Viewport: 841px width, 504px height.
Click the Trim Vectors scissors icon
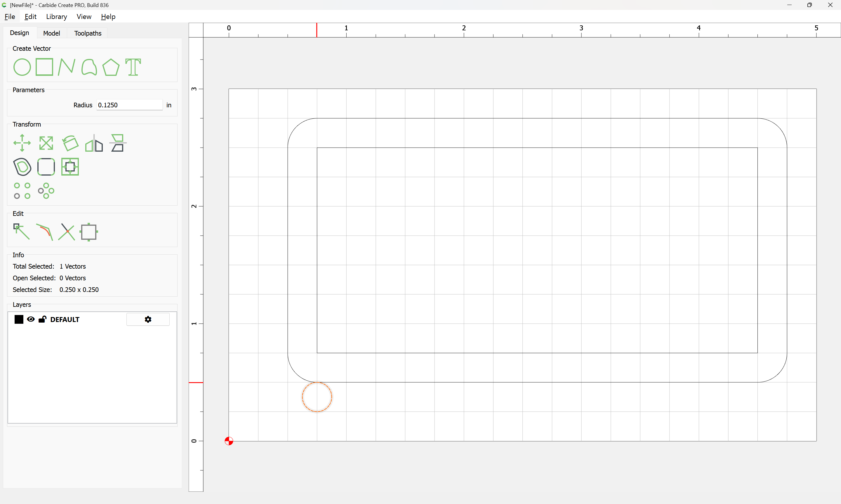(66, 232)
